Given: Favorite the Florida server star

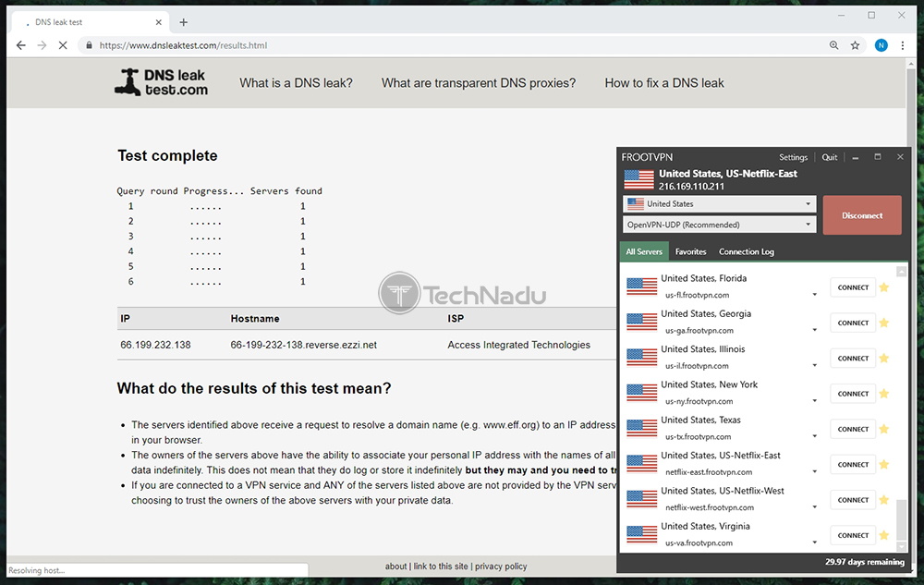Looking at the screenshot, I should coord(884,287).
